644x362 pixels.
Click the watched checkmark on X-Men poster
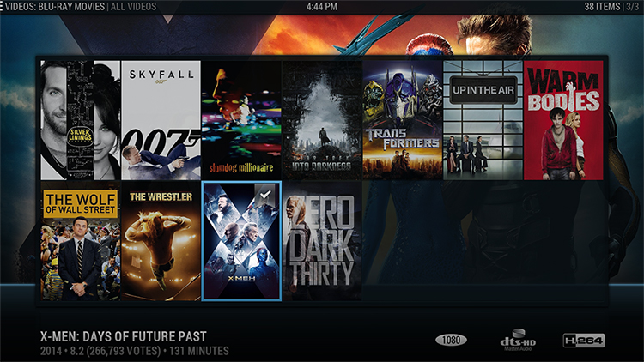click(x=265, y=193)
